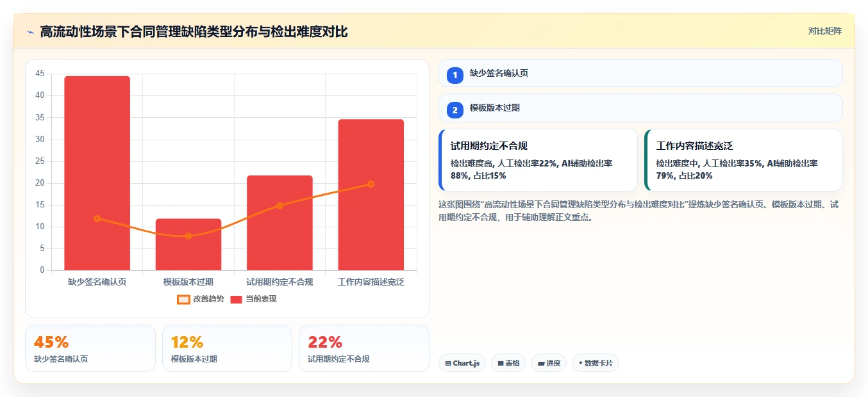Select the numbered badge 1 icon

pos(455,76)
